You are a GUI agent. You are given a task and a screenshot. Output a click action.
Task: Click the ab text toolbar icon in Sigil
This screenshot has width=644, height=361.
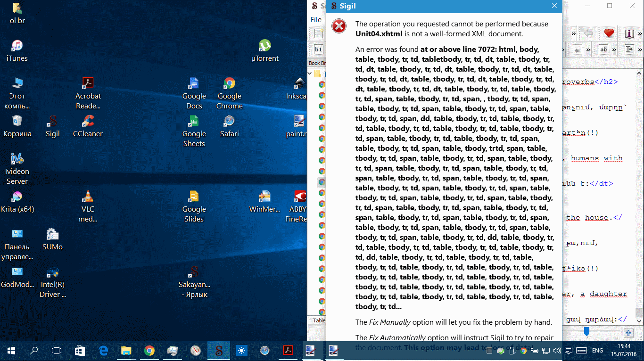pyautogui.click(x=603, y=49)
